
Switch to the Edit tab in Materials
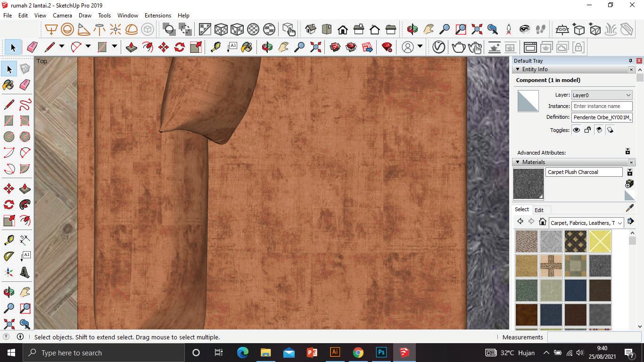539,210
